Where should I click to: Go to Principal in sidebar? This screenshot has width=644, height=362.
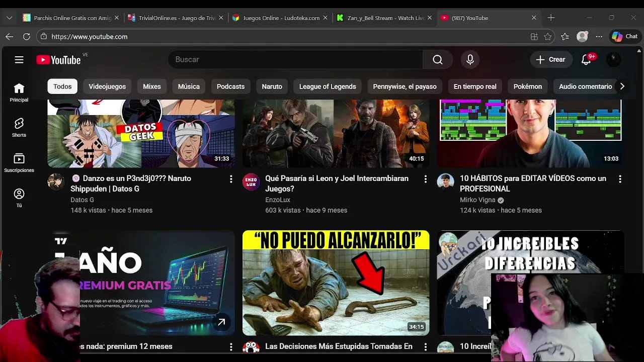(19, 93)
